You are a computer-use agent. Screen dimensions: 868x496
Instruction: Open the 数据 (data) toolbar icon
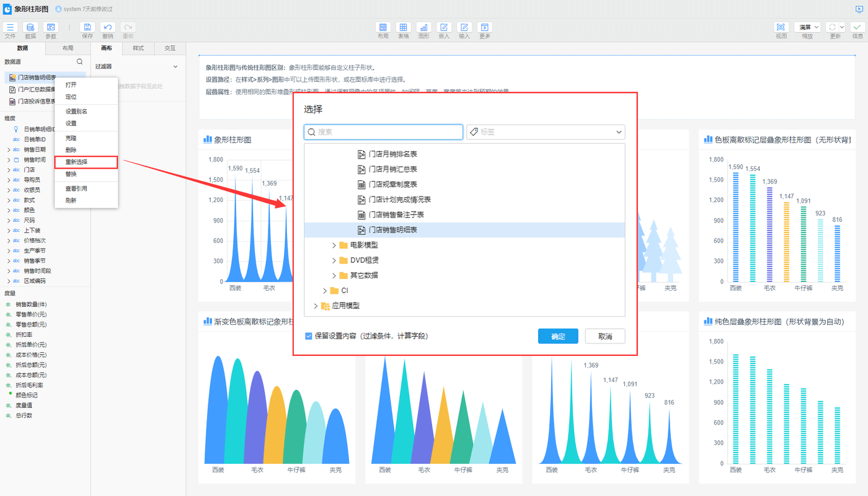[30, 28]
